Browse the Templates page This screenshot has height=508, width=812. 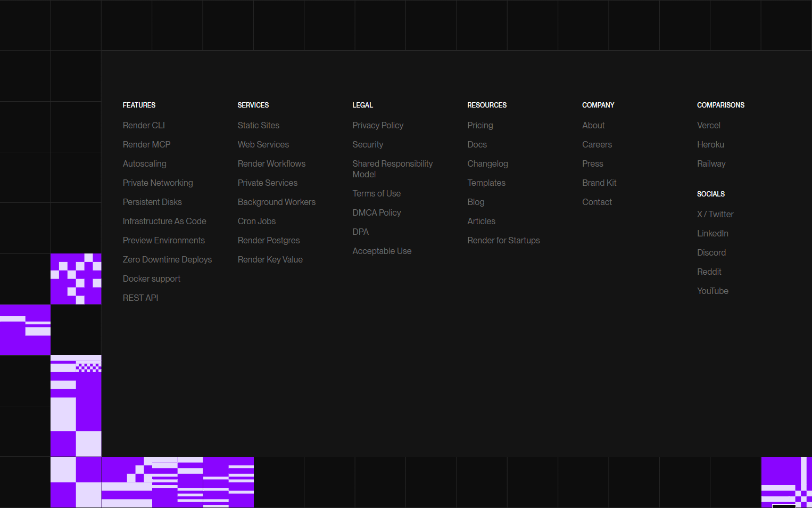pos(486,183)
